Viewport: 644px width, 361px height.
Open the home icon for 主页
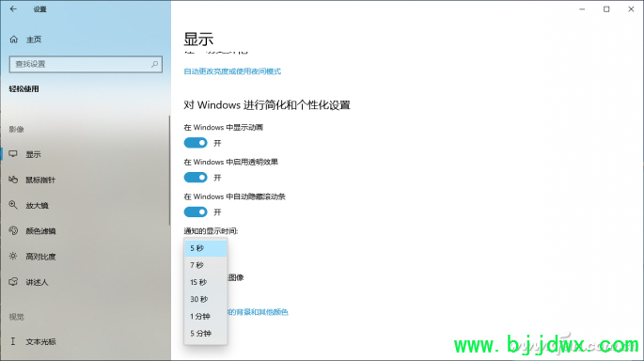14,39
